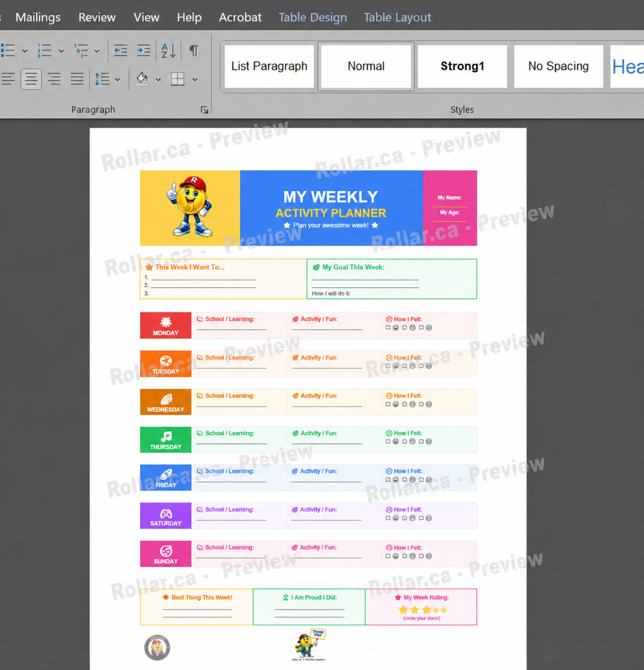The height and width of the screenshot is (670, 644).
Task: Decrease paragraph indent
Action: click(x=121, y=50)
